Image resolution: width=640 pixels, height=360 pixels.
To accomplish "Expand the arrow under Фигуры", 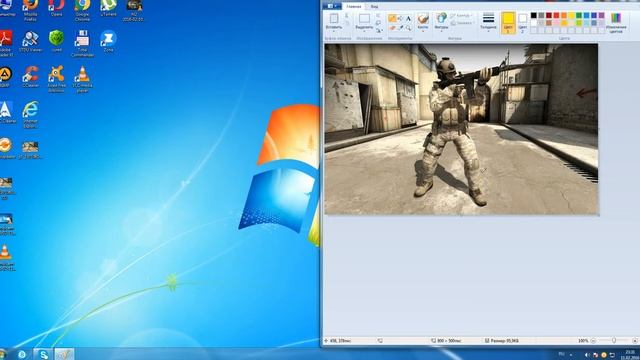I will click(441, 31).
